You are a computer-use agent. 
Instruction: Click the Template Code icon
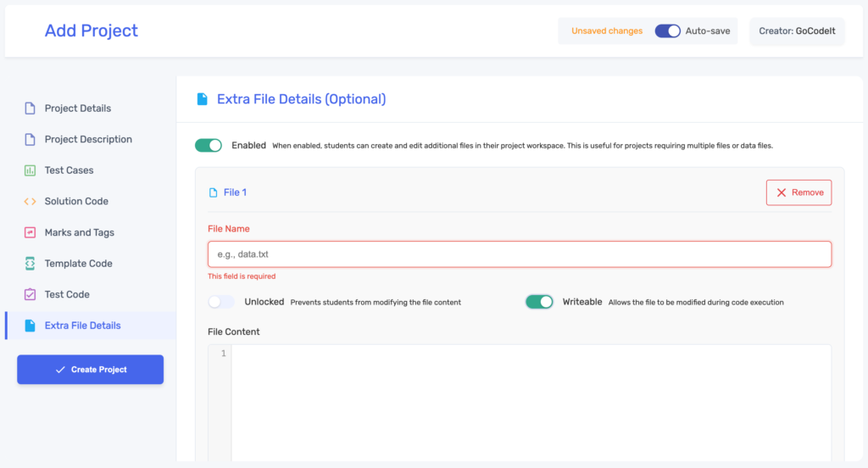tap(30, 264)
